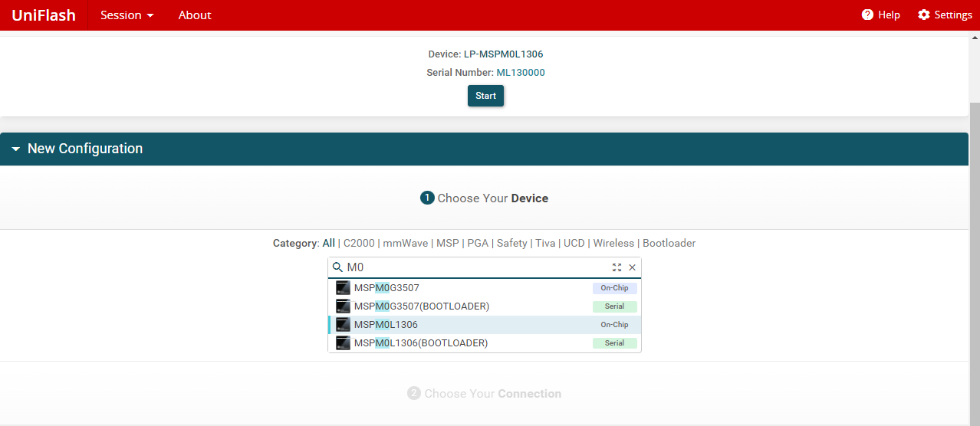Expand the device list fullscreen icon
Image resolution: width=980 pixels, height=426 pixels.
[617, 267]
